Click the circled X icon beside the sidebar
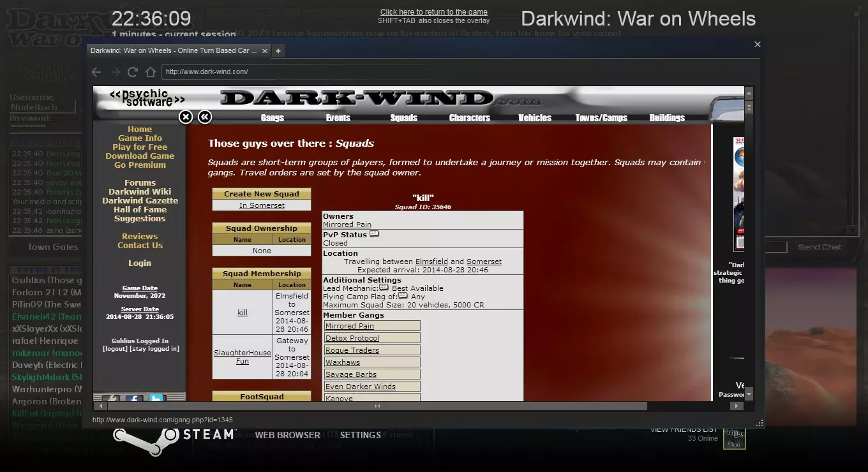This screenshot has height=472, width=868. (185, 117)
